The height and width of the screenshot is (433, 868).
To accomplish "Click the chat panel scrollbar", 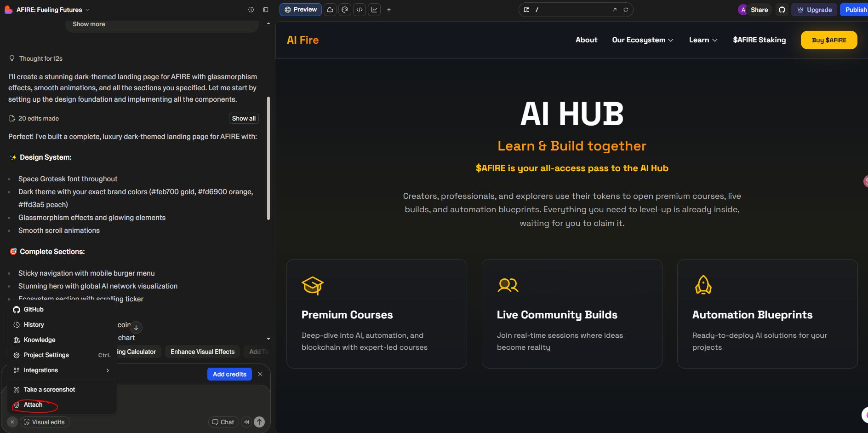I will [268, 158].
